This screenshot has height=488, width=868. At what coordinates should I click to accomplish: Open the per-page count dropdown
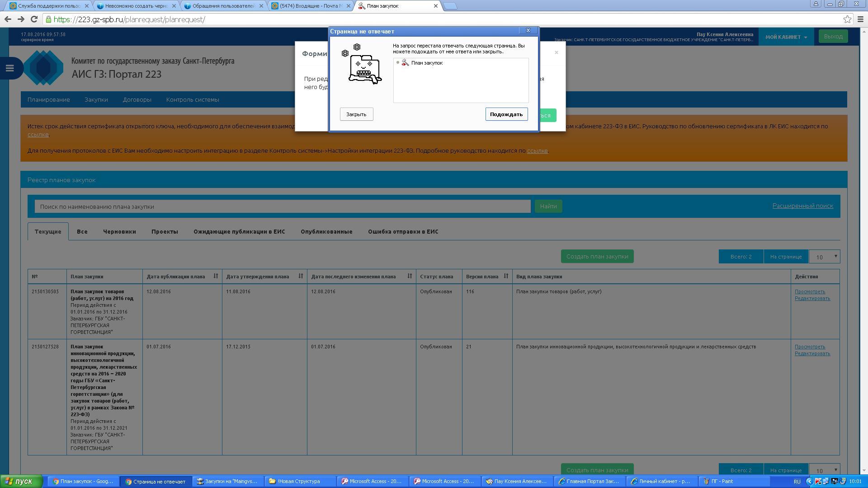(824, 257)
